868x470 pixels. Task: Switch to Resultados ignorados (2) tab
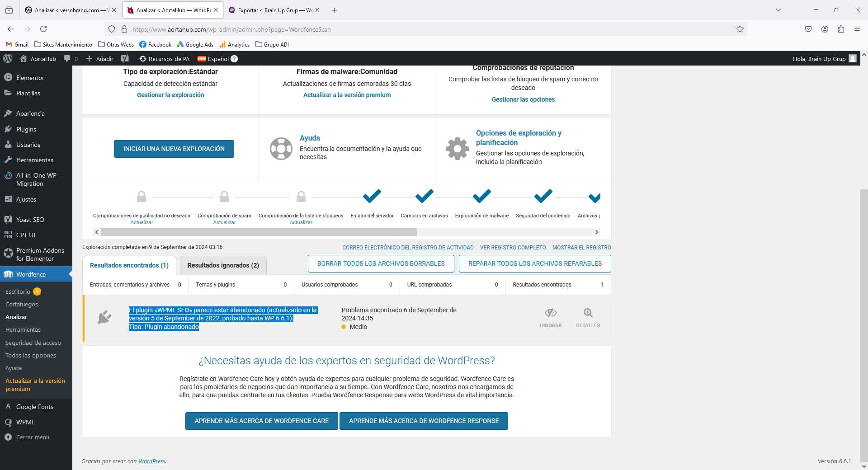[223, 265]
